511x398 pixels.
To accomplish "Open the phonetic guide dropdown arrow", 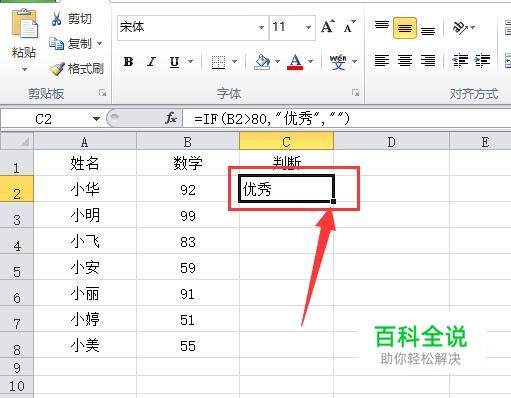I will 354,62.
